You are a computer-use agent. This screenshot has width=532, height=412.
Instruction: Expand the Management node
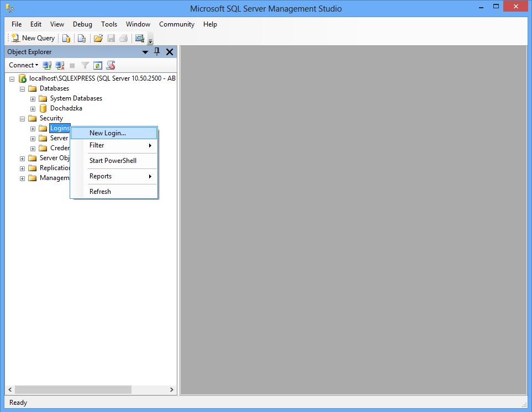pos(23,178)
